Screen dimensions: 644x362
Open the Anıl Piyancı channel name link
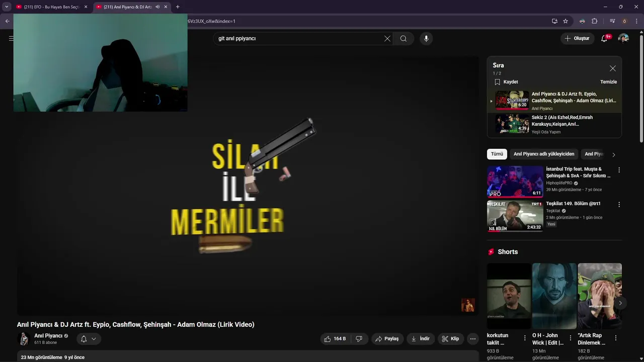click(x=48, y=336)
